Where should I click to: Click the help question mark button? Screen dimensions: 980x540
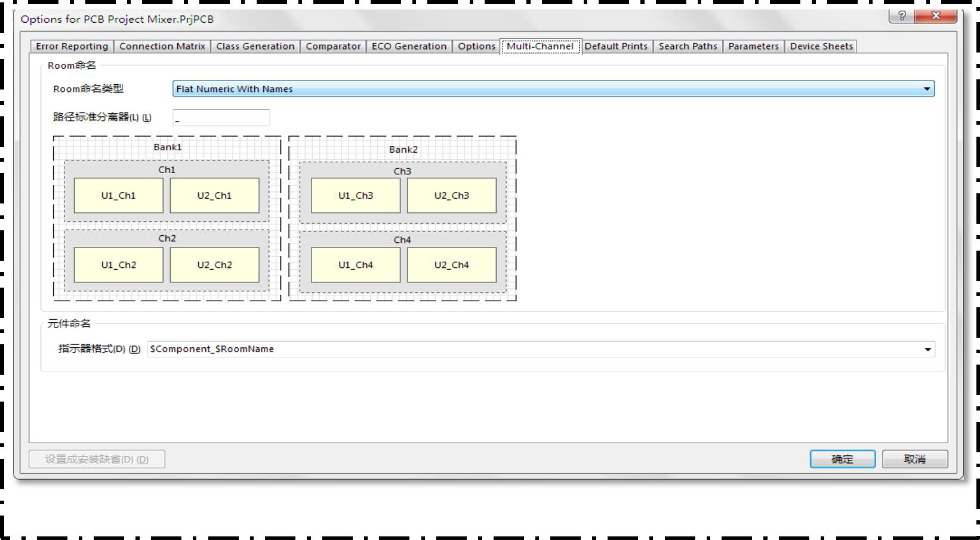(901, 16)
